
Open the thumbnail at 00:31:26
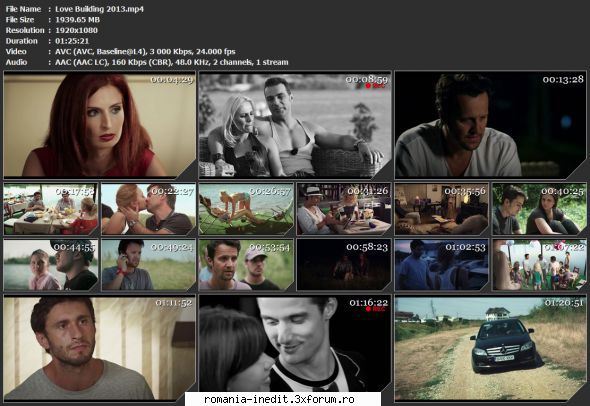coord(344,209)
